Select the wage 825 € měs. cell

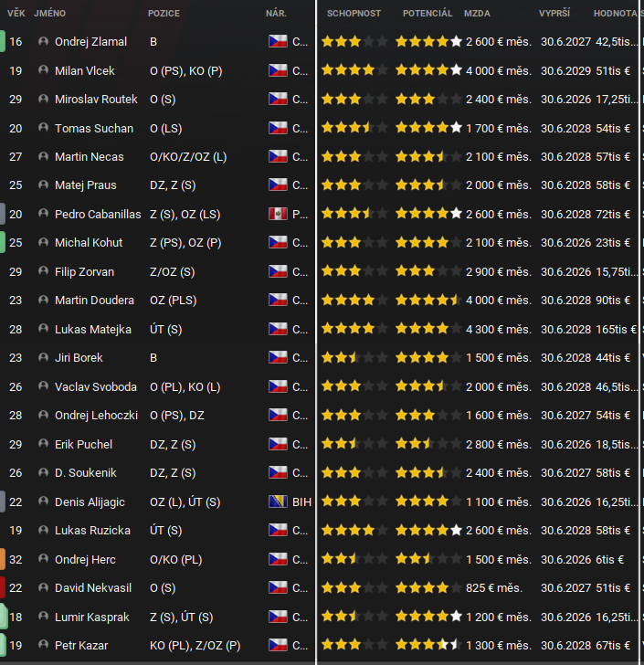point(494,588)
